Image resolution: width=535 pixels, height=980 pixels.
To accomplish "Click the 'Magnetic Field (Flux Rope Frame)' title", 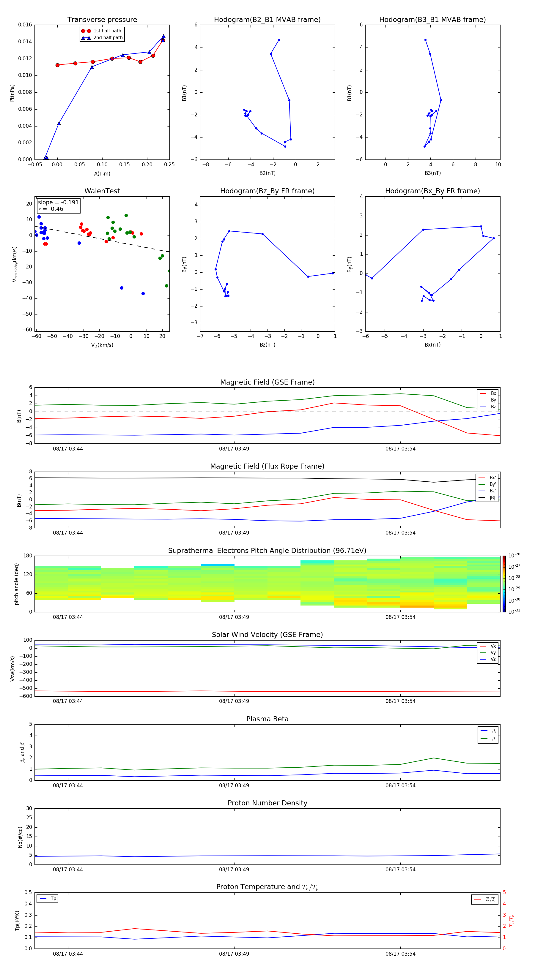I will [x=267, y=467].
